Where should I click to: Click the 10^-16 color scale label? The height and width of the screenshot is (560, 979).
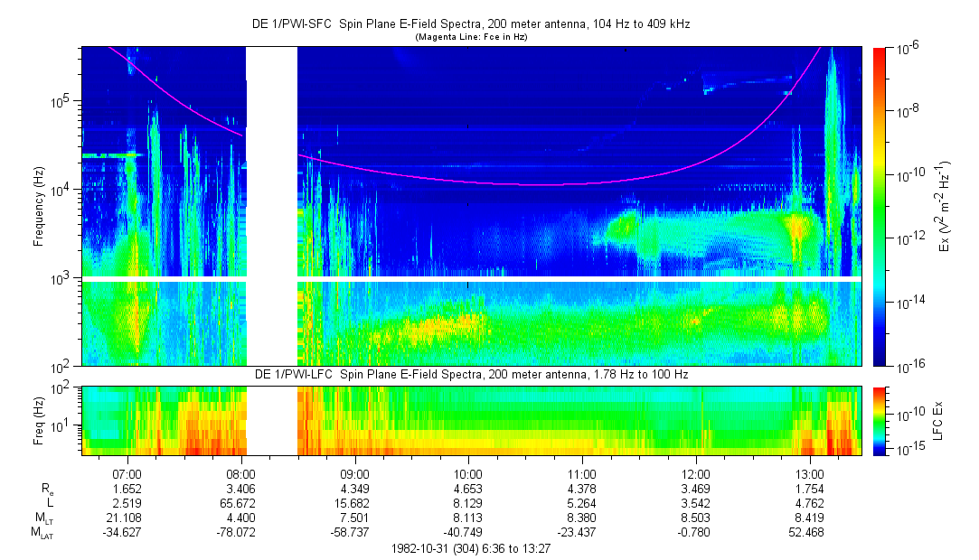908,366
